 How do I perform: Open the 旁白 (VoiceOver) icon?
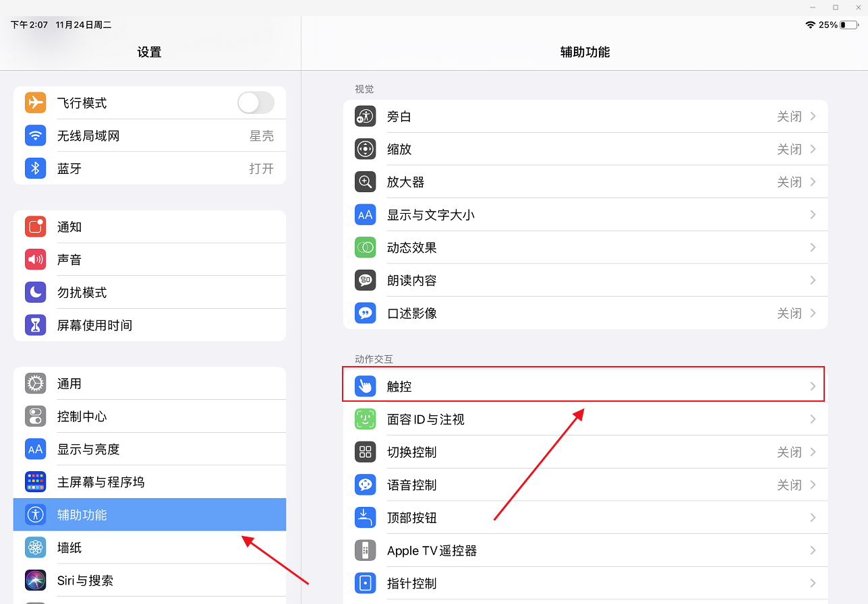click(365, 116)
